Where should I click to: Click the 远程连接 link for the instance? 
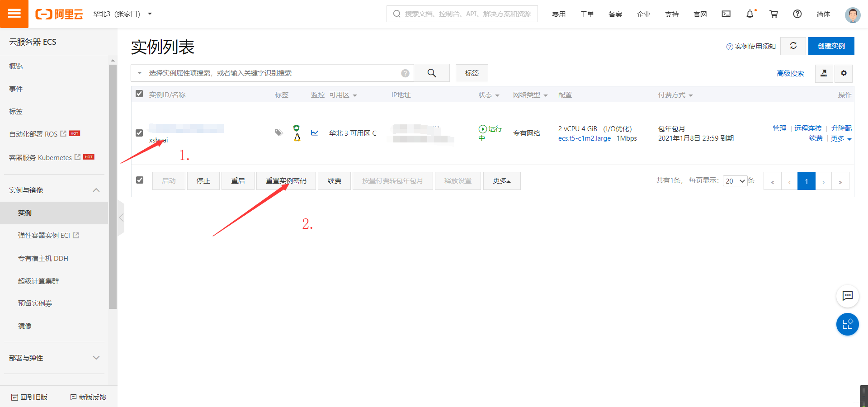pyautogui.click(x=808, y=128)
